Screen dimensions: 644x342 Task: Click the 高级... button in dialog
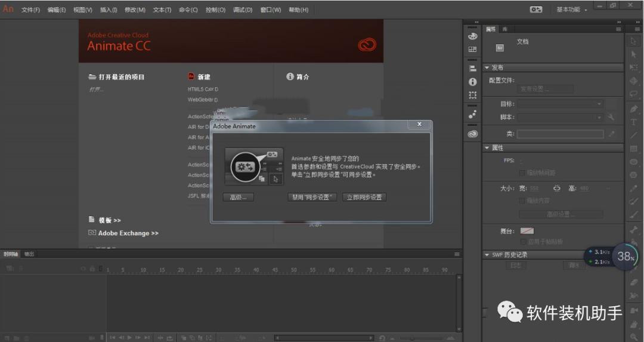coord(238,198)
